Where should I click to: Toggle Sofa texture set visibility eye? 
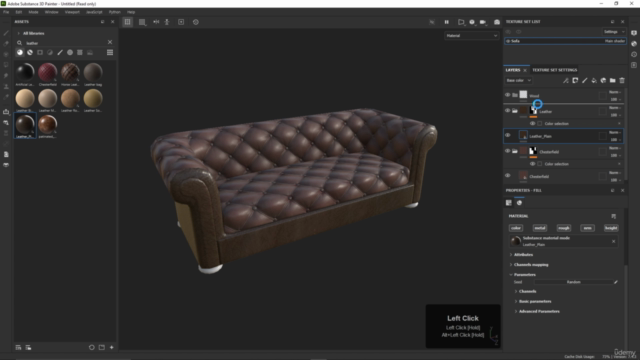[508, 41]
